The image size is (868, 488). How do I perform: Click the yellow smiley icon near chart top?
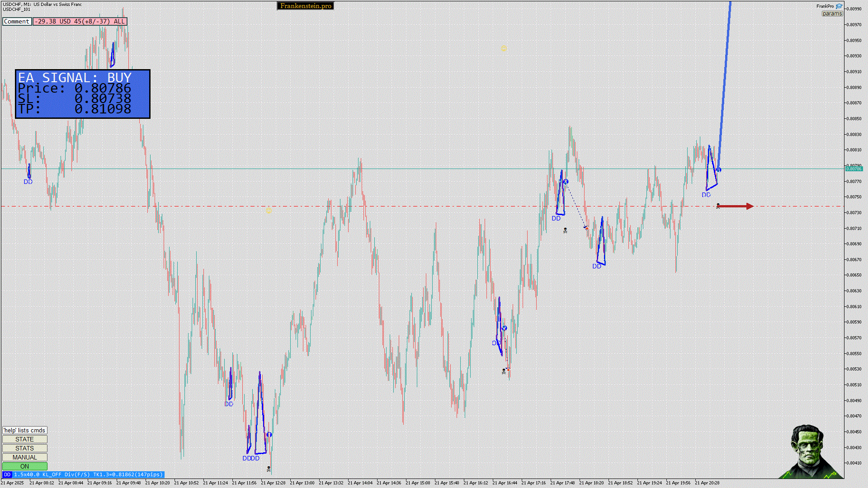(504, 48)
